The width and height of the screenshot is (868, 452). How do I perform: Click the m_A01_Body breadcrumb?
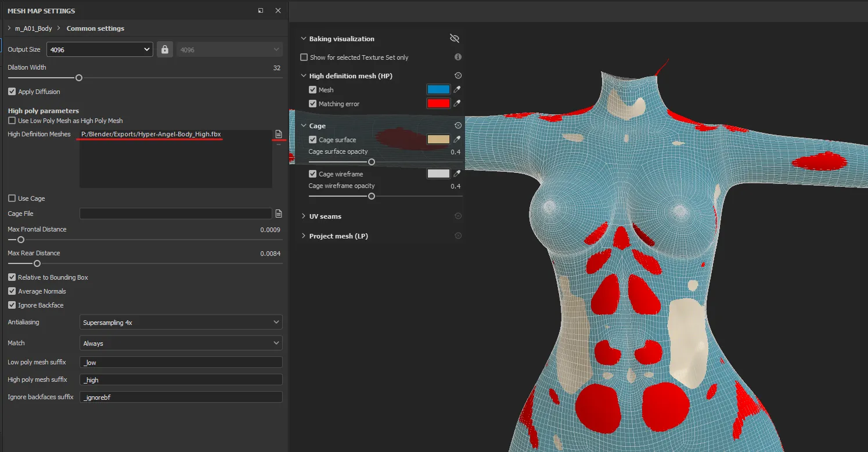pos(34,28)
